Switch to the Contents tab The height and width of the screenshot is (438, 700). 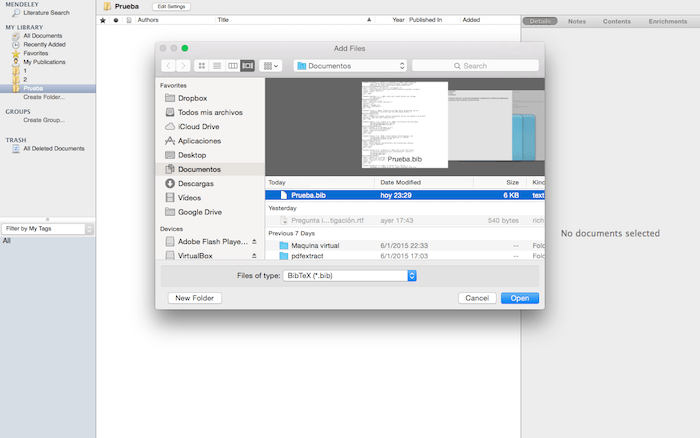[617, 21]
